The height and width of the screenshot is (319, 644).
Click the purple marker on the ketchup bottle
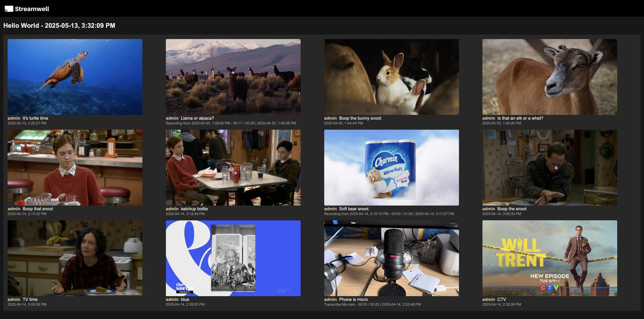pyautogui.click(x=235, y=173)
